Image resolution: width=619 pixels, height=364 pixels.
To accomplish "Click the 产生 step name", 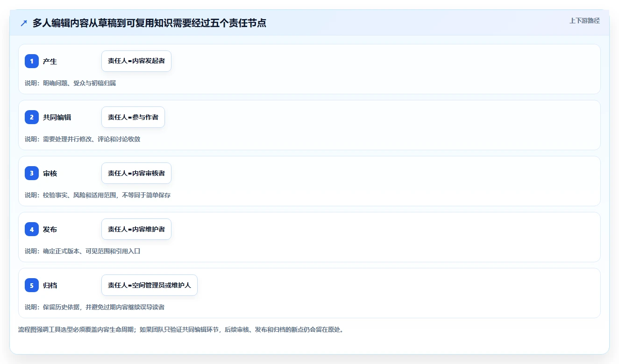I will click(x=50, y=61).
